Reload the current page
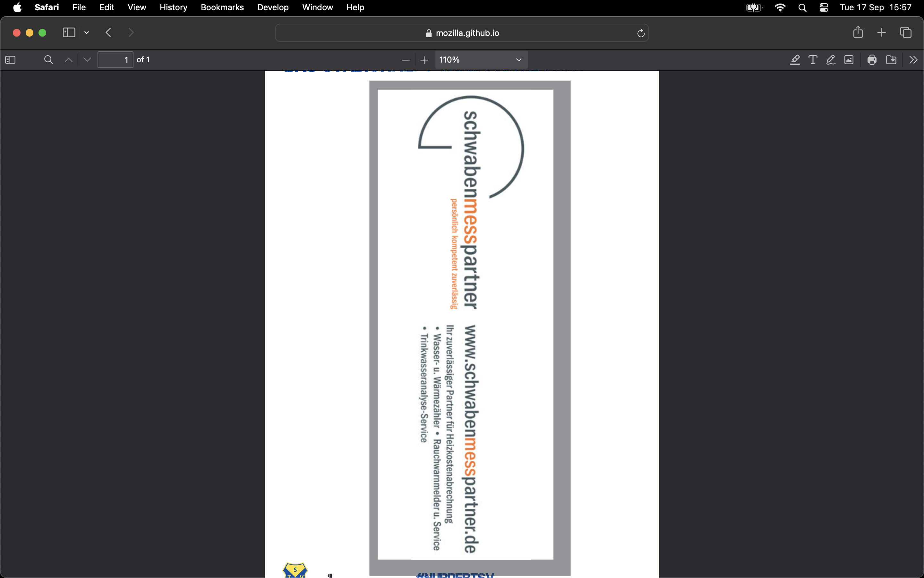The width and height of the screenshot is (924, 578). 641,33
